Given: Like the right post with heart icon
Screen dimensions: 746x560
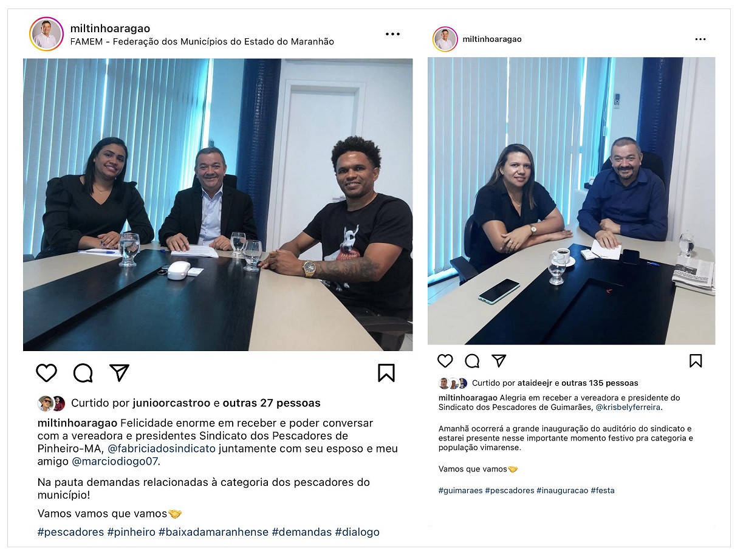Looking at the screenshot, I should 445,361.
